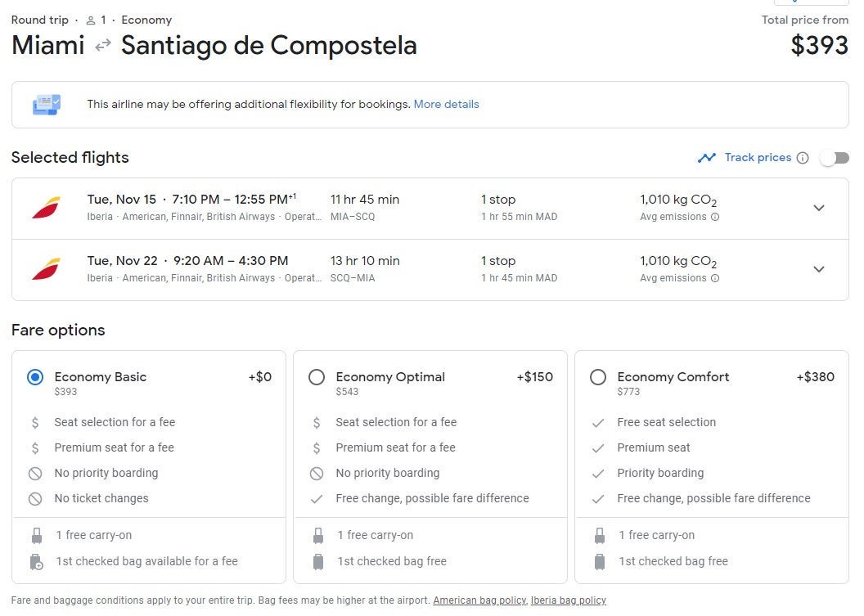Expand the Nov 15 outbound flight details
The width and height of the screenshot is (864, 616).
tap(818, 208)
